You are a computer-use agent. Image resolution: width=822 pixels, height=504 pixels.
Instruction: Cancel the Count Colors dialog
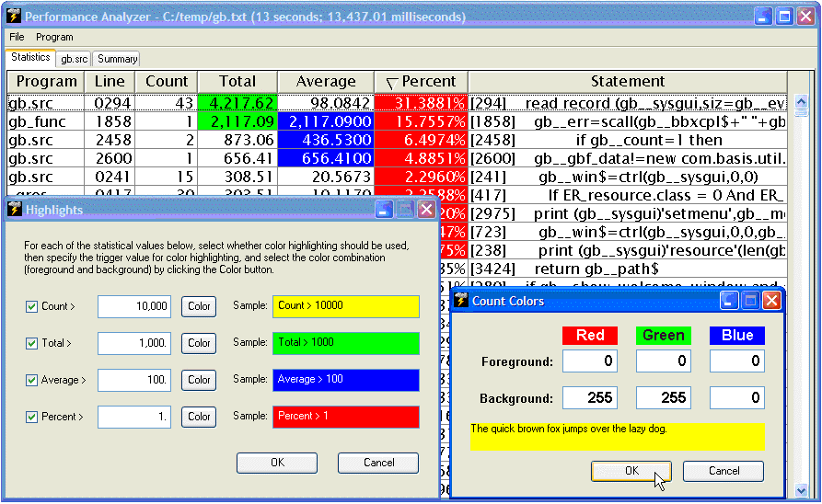724,471
